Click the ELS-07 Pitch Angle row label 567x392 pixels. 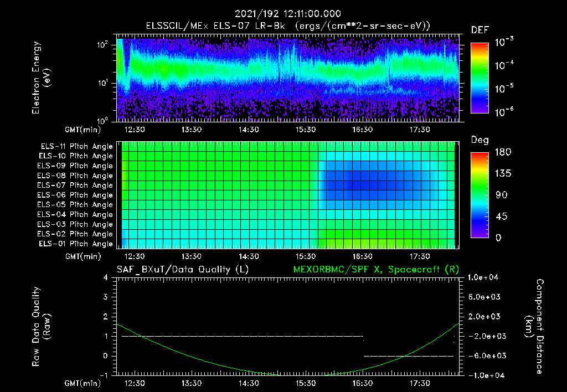tap(75, 185)
